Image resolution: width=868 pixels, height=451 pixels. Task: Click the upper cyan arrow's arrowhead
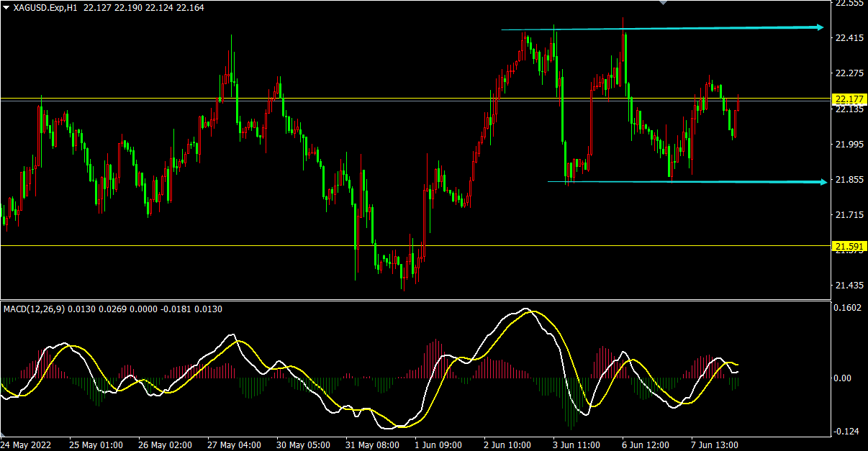820,27
